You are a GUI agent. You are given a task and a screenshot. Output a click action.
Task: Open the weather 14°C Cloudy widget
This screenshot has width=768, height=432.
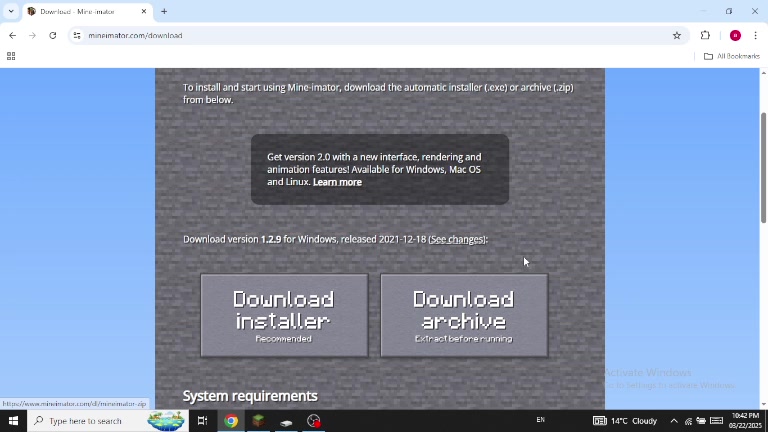point(625,421)
